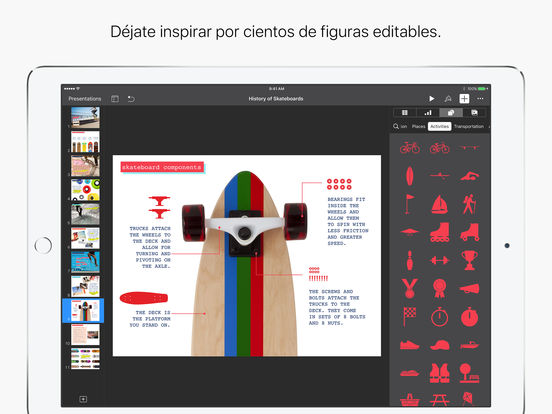Select the 'The deck is the platform' text
The height and width of the screenshot is (414, 552).
pyautogui.click(x=150, y=319)
